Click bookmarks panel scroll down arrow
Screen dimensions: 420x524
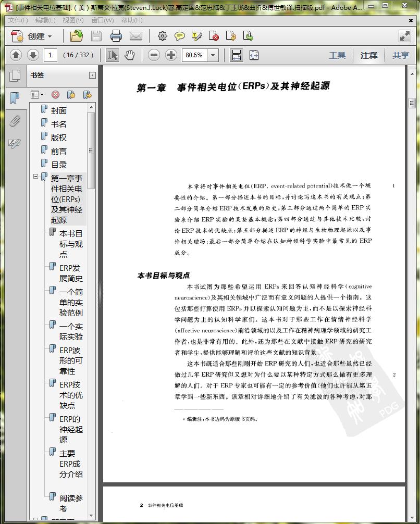pyautogui.click(x=91, y=515)
